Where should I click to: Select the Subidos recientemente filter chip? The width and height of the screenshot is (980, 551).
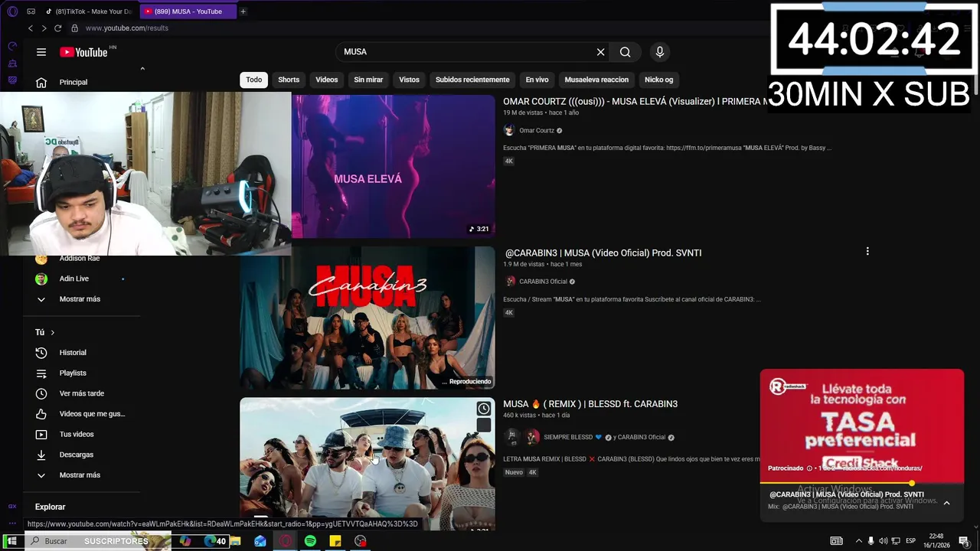472,80
